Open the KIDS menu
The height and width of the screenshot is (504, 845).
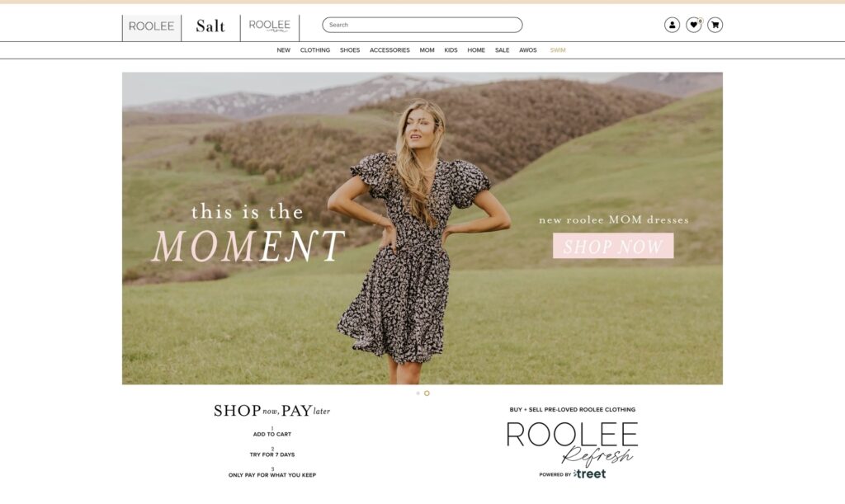click(x=451, y=50)
